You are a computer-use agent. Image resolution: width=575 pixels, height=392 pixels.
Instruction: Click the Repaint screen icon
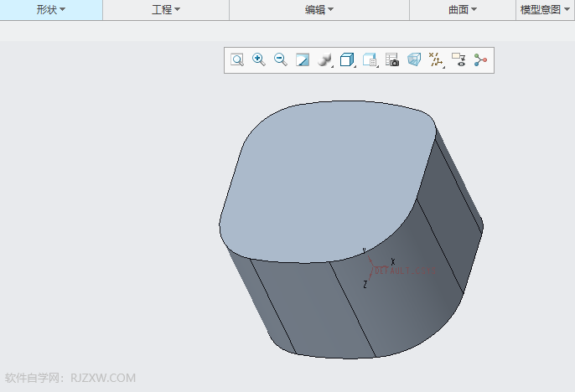pyautogui.click(x=303, y=59)
